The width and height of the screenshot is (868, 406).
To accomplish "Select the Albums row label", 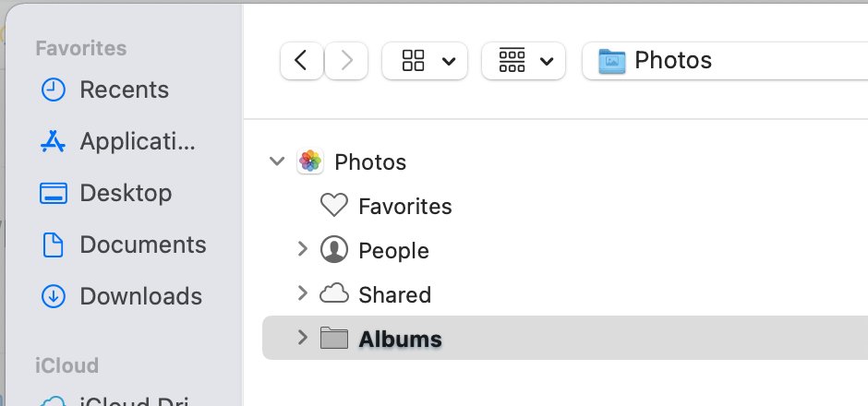I will [x=400, y=339].
